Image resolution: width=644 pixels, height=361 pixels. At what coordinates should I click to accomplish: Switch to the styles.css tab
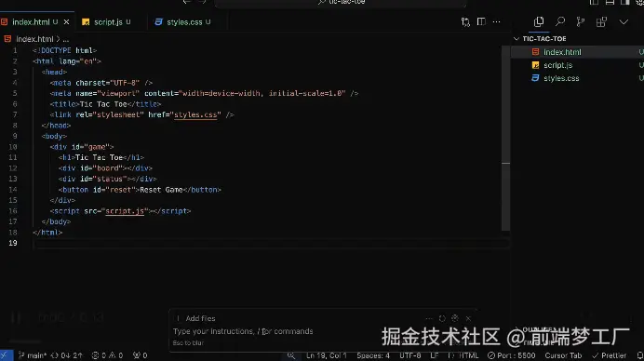point(184,22)
